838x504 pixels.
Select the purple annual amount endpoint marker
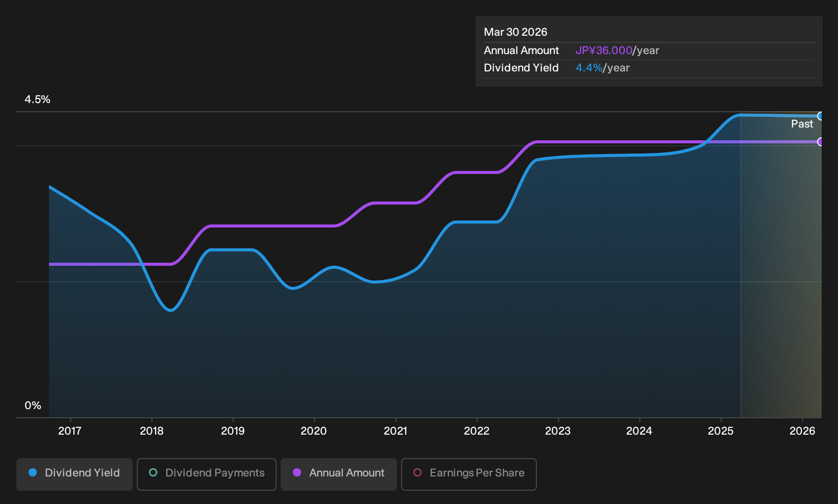click(x=820, y=142)
